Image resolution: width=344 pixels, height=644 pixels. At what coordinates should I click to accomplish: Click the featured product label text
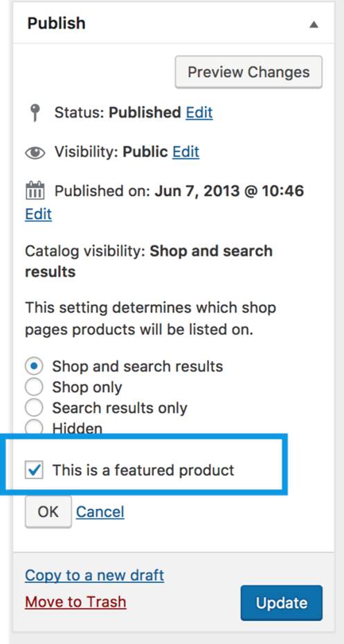[x=143, y=470]
